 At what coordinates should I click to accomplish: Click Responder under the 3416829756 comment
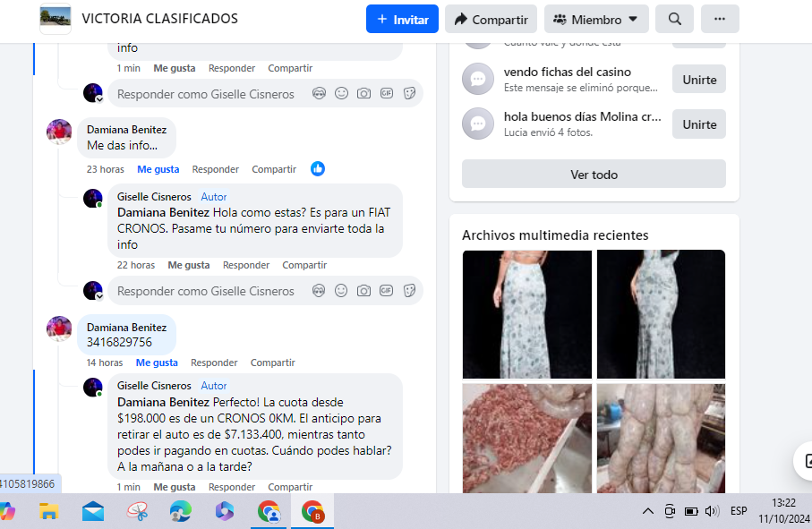click(x=214, y=363)
